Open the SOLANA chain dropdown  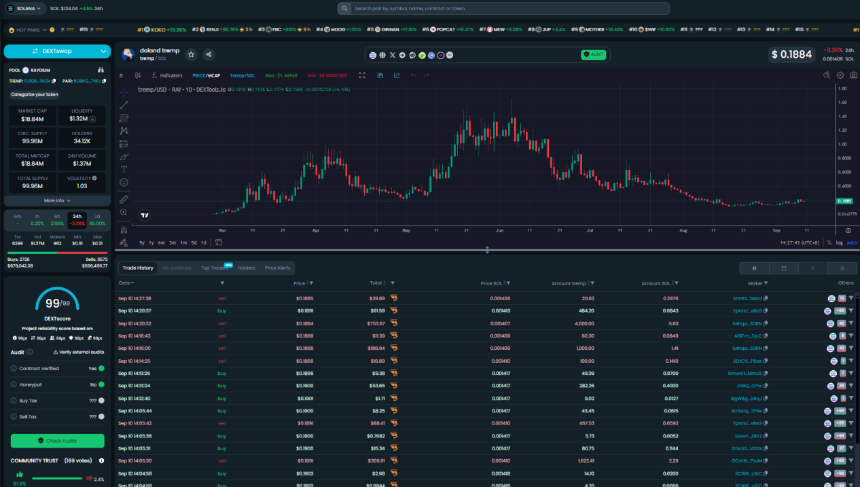24,8
